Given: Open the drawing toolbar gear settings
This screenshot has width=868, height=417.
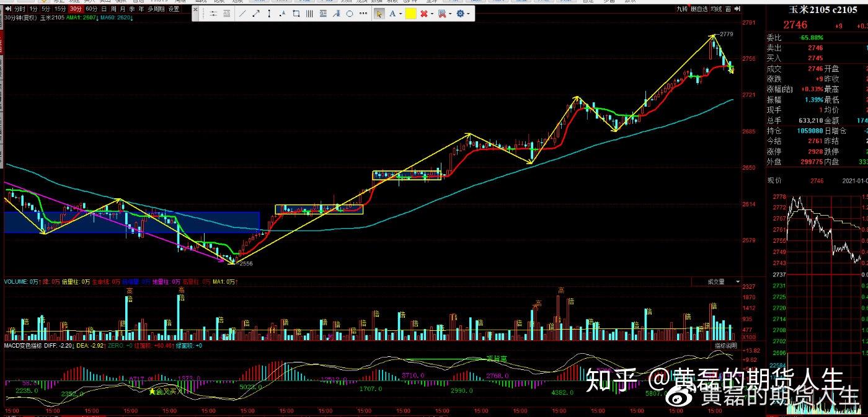Looking at the screenshot, I should 460,14.
